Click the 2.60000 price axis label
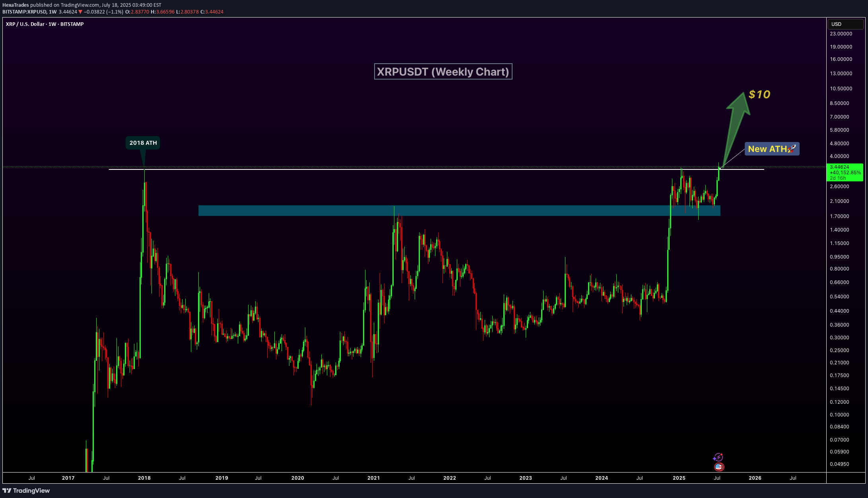Image resolution: width=868 pixels, height=498 pixels. click(x=839, y=187)
